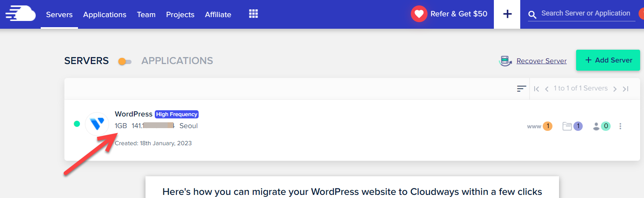
Task: Click the '1 to 1 of 1 Servers' text
Action: (x=580, y=88)
